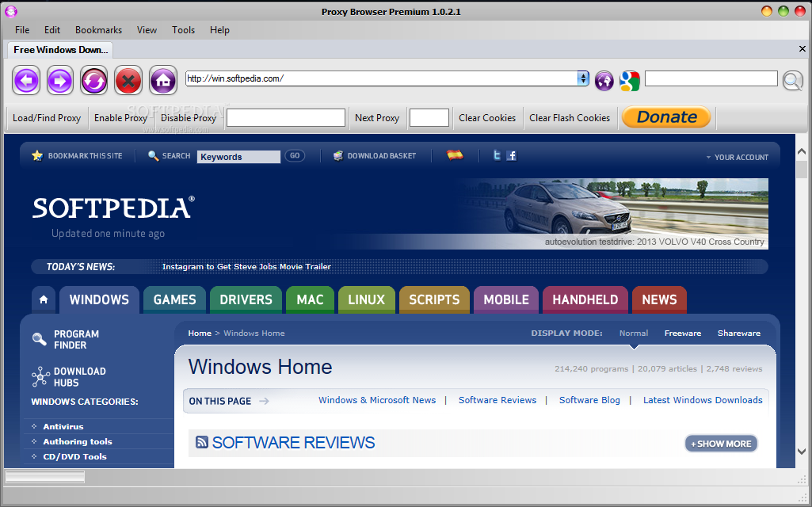Open the Instagram Steve Jobs news headline
The image size is (812, 507).
click(246, 267)
